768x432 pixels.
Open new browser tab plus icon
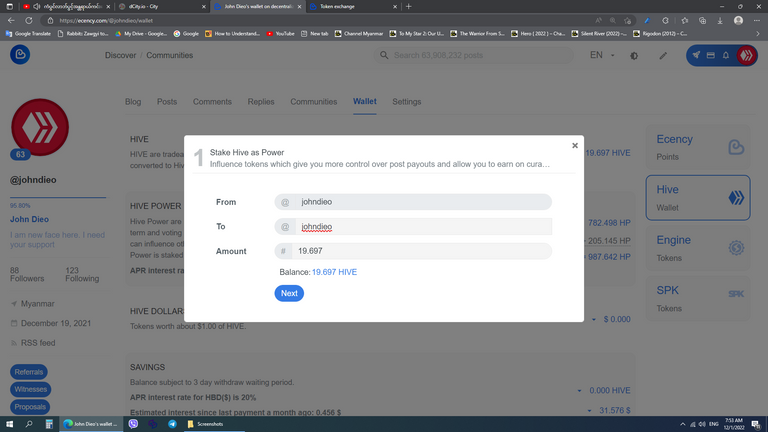[x=408, y=6]
